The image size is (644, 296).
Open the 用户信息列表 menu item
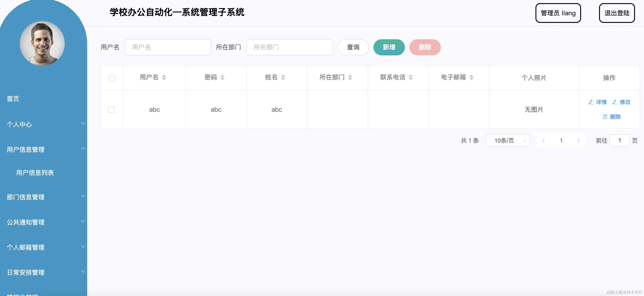pyautogui.click(x=36, y=172)
